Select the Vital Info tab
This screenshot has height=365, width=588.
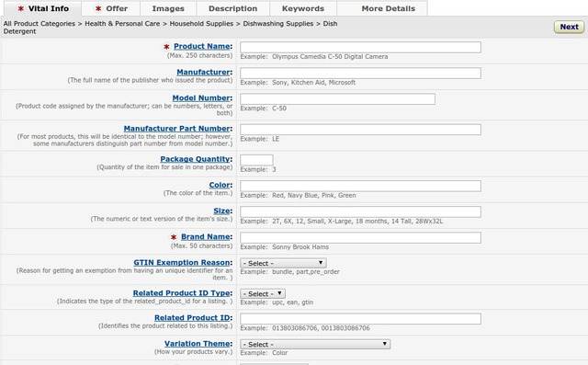(x=43, y=8)
